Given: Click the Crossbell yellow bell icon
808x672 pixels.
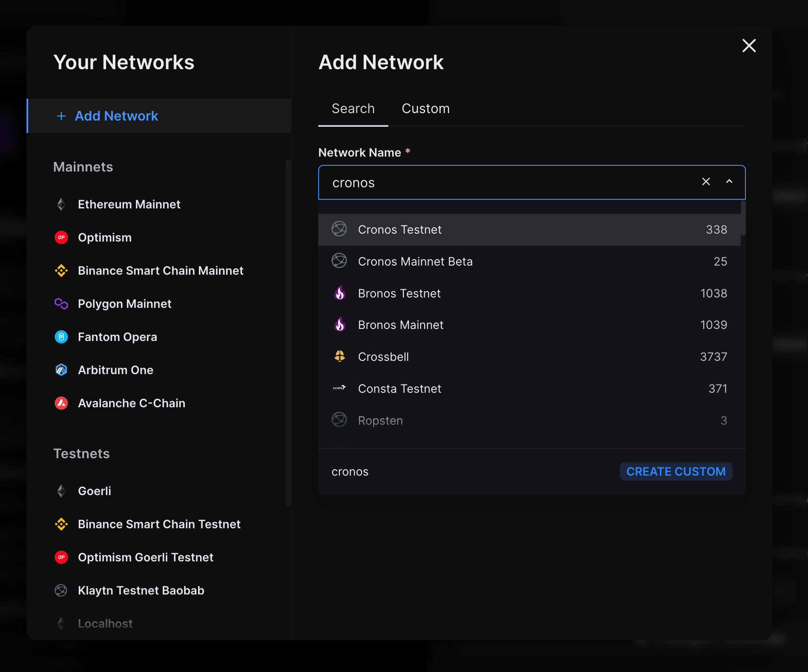Looking at the screenshot, I should pyautogui.click(x=339, y=357).
